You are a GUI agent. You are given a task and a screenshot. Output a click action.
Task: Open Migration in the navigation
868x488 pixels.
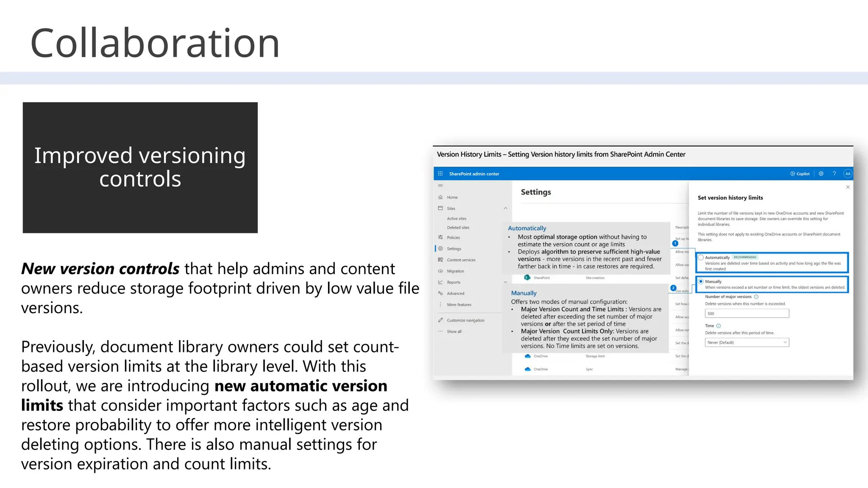coord(455,271)
